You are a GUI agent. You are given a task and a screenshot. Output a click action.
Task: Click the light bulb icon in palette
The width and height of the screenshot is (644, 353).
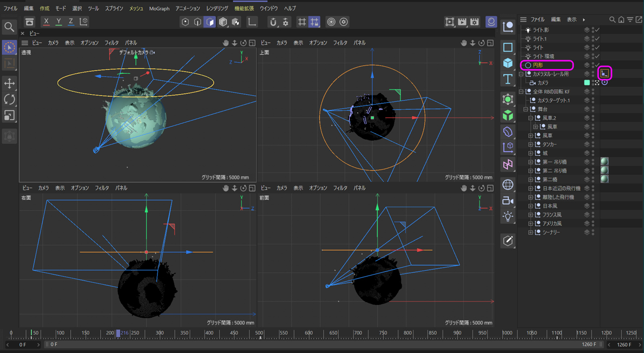(x=508, y=217)
